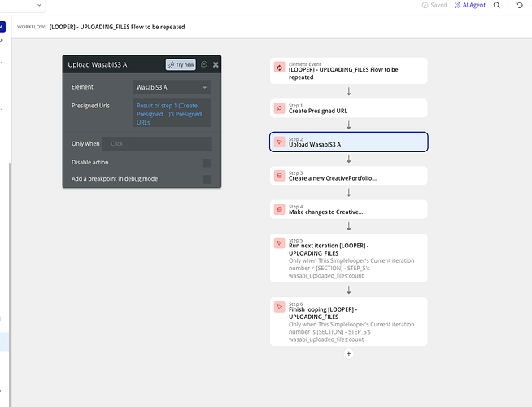Image resolution: width=532 pixels, height=407 pixels.
Task: Enable the Disable action checkbox
Action: 207,163
